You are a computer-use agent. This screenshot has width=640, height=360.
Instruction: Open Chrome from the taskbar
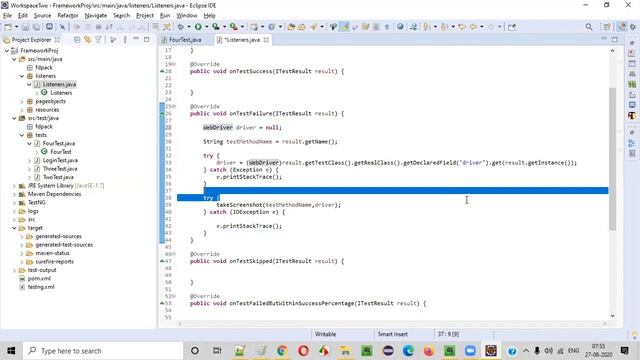coord(282,351)
